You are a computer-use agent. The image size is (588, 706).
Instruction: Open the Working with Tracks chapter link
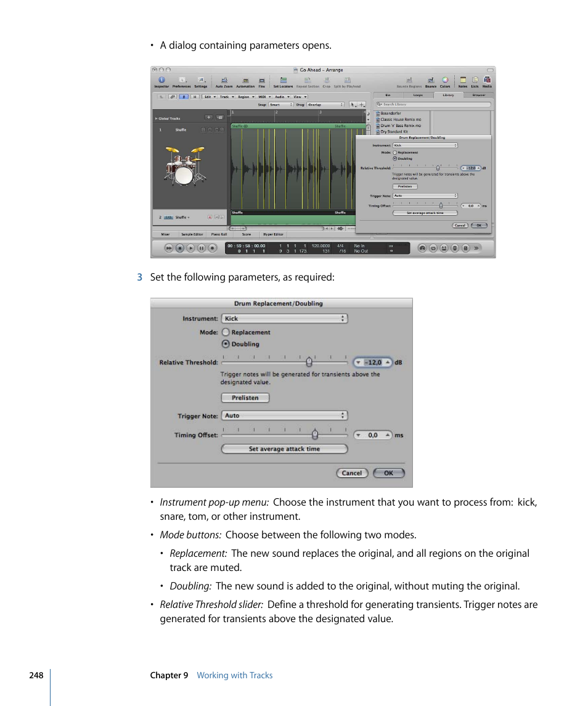tap(235, 675)
